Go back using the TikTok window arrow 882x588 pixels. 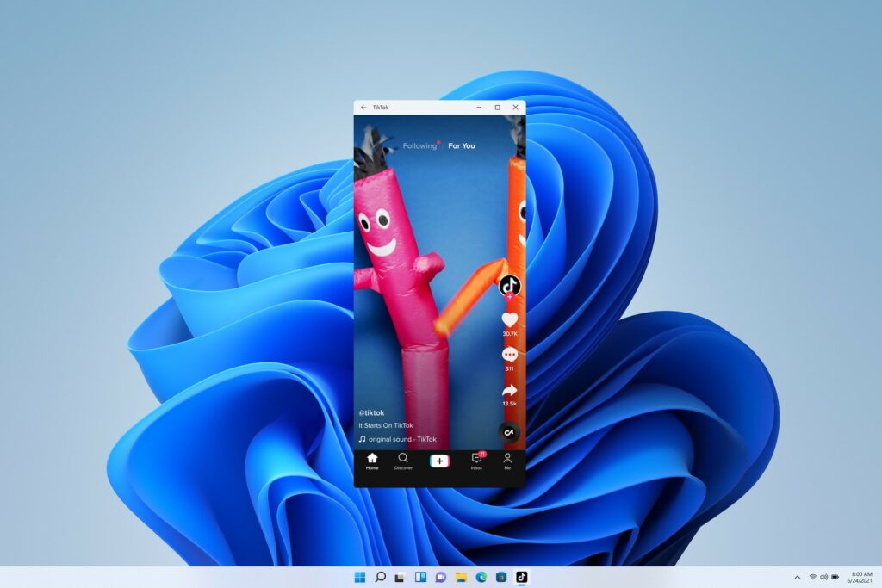coord(363,108)
